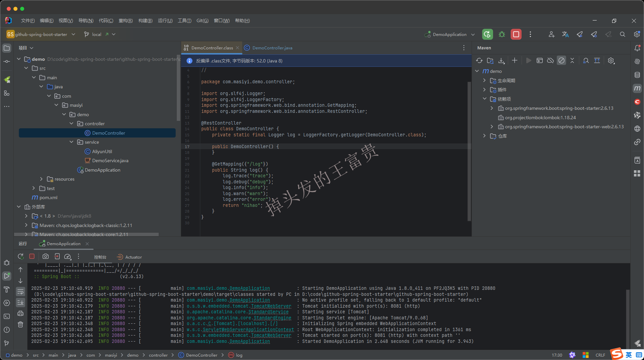This screenshot has width=644, height=360.
Task: Toggle scroll to end in console
Action: [20, 303]
